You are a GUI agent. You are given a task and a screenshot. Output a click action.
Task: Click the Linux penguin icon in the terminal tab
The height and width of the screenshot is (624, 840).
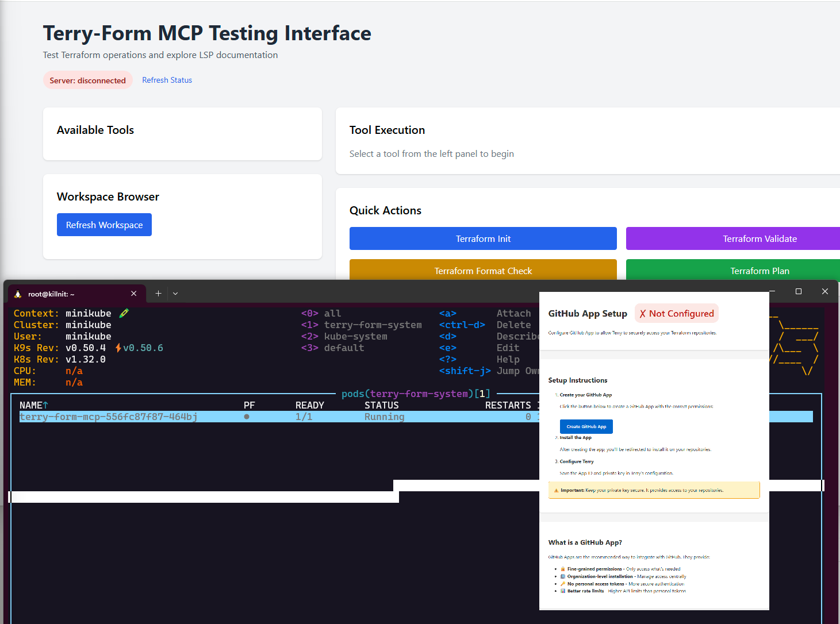pos(18,294)
